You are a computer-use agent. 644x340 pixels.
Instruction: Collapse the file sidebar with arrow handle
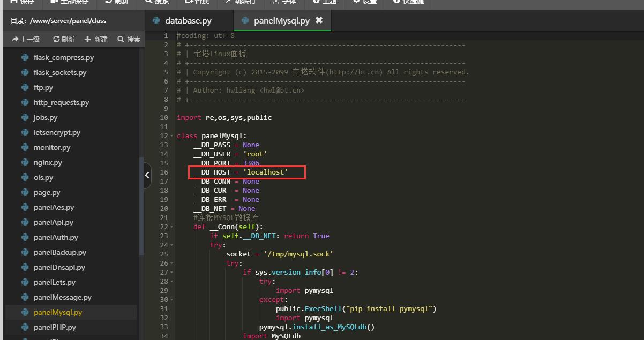[147, 175]
